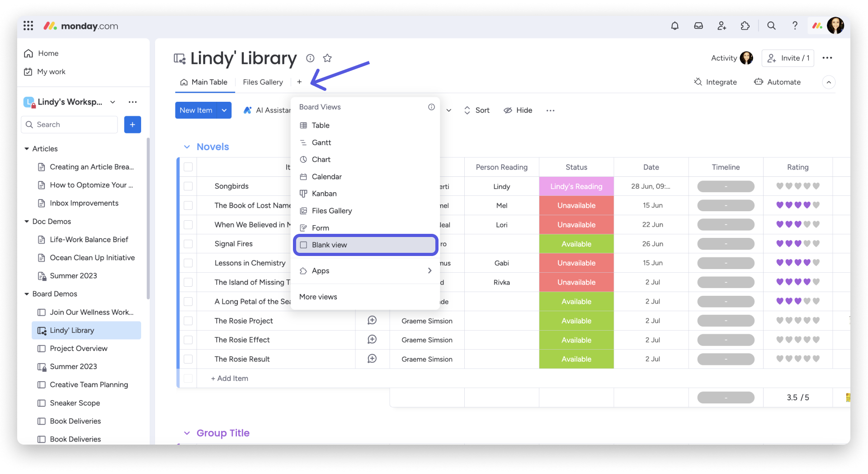Select the checkbox next to Signal Fires
The image size is (868, 474).
pyautogui.click(x=188, y=244)
